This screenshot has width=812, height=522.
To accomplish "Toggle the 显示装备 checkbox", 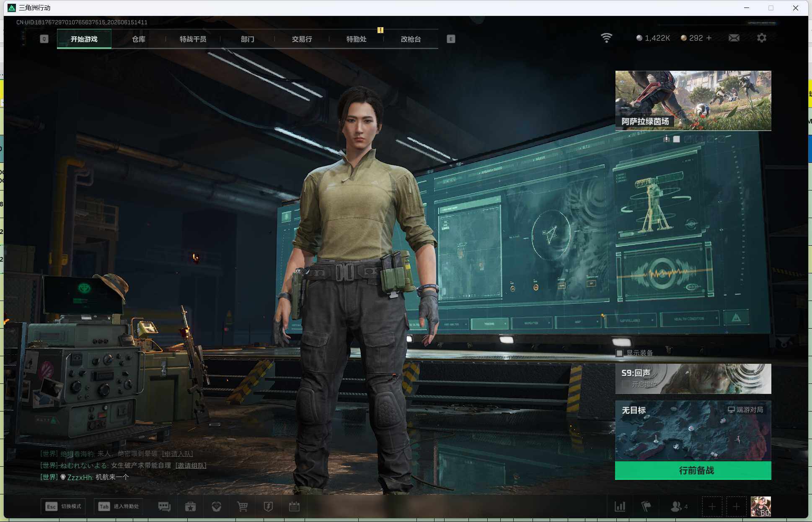I will (619, 353).
